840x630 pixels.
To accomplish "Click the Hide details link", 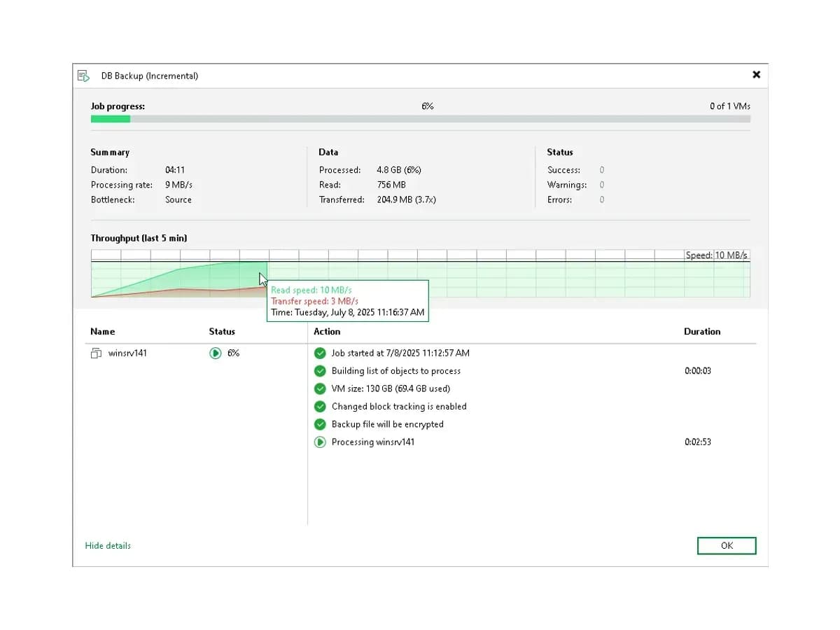I will (x=108, y=545).
